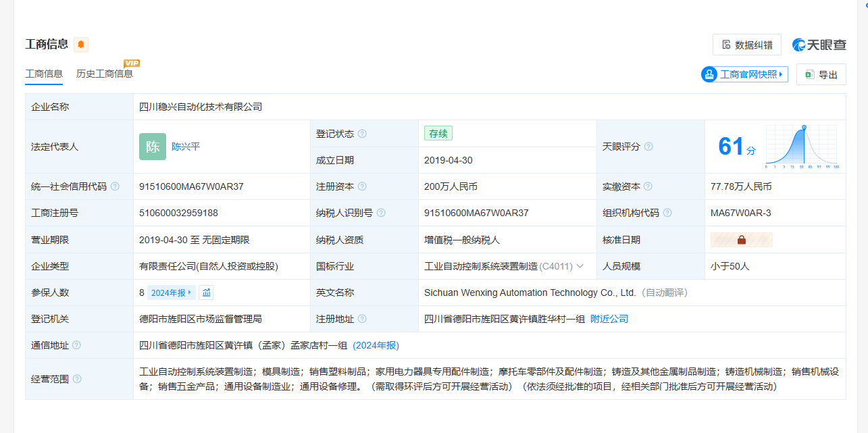Click the 数据纠错 button

(746, 45)
